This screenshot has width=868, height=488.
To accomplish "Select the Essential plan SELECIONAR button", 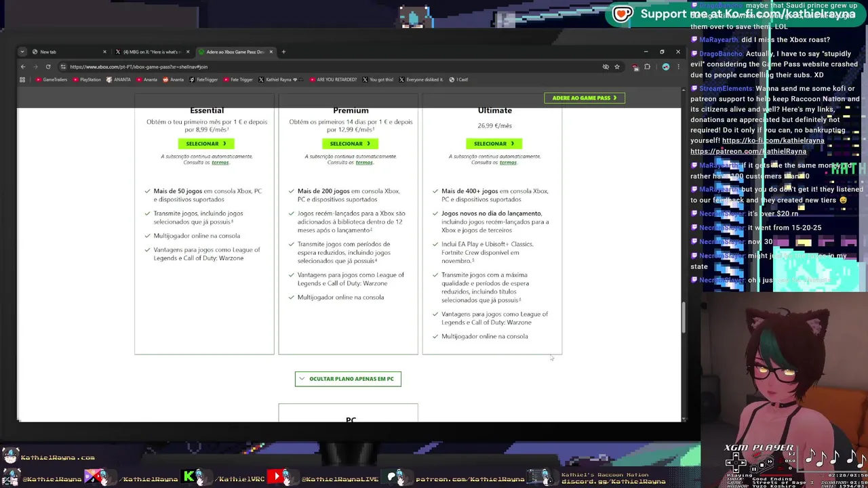I will click(206, 143).
